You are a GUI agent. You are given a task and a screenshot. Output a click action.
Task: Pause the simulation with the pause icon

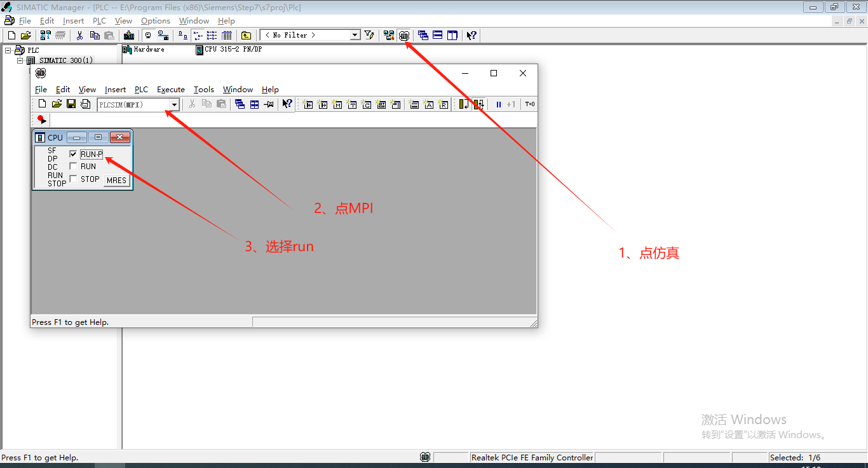point(499,104)
